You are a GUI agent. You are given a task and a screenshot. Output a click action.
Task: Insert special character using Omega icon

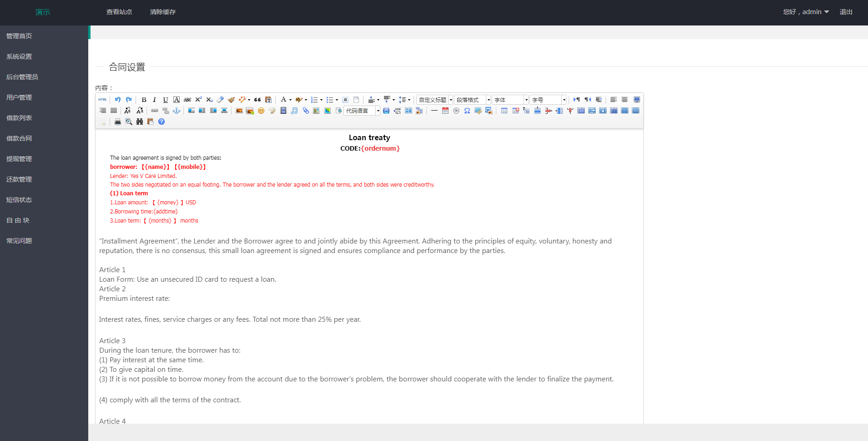click(467, 111)
